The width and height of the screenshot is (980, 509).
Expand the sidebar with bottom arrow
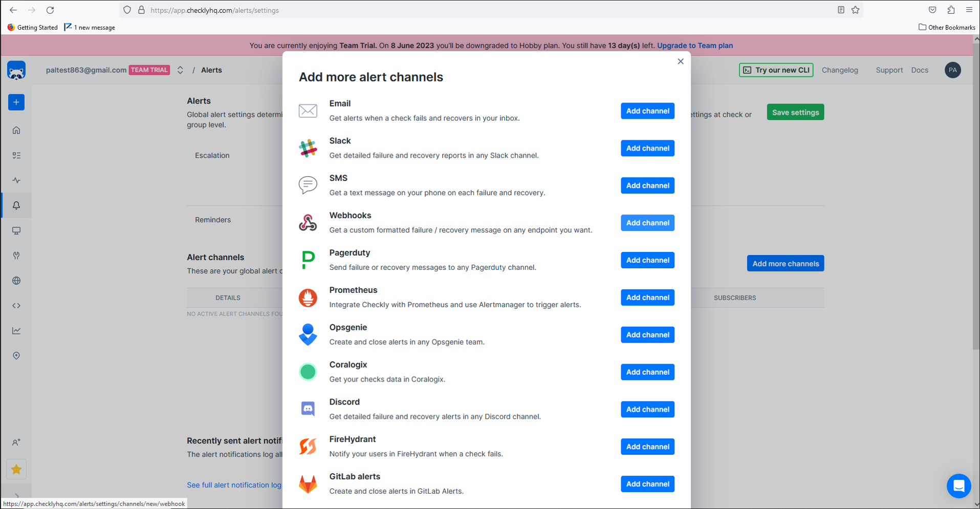pos(16,496)
